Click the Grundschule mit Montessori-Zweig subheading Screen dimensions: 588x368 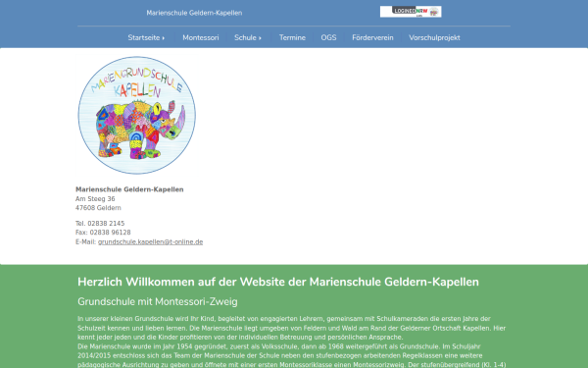[158, 302]
